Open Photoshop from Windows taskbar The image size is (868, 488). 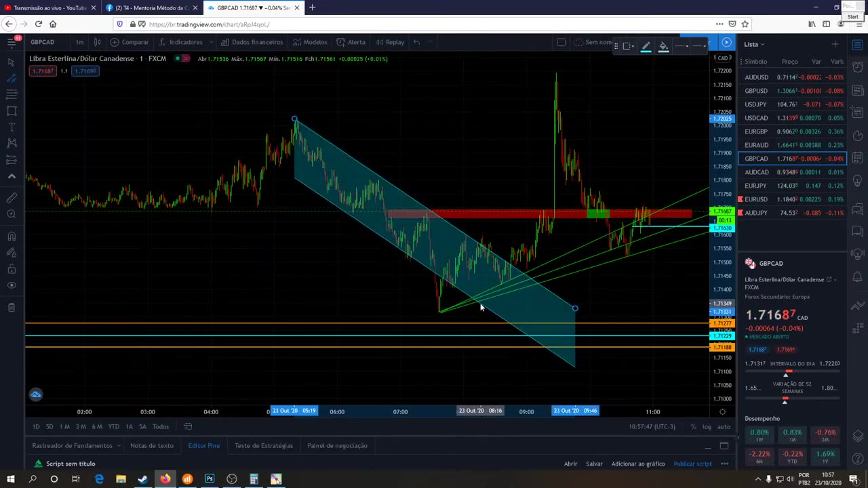click(210, 479)
